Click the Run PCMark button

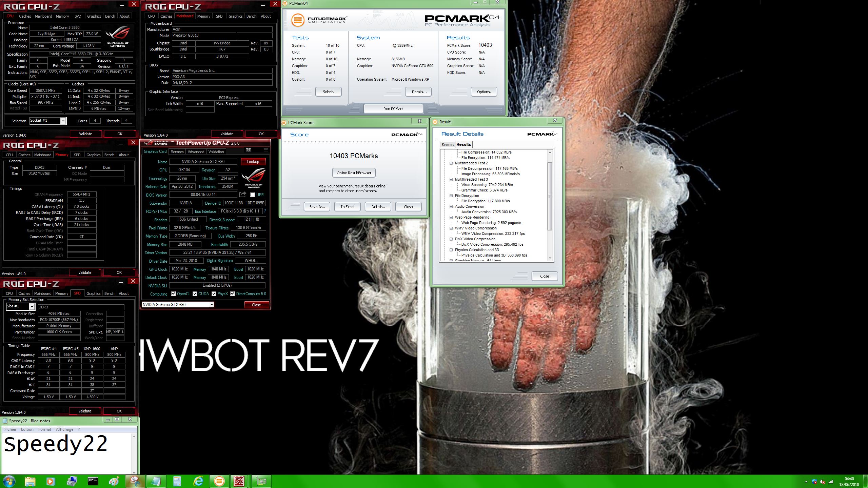tap(393, 109)
